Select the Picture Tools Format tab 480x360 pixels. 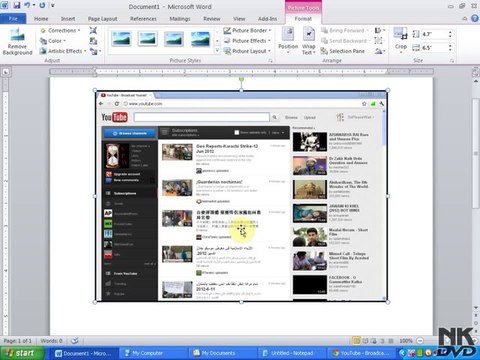coord(303,19)
